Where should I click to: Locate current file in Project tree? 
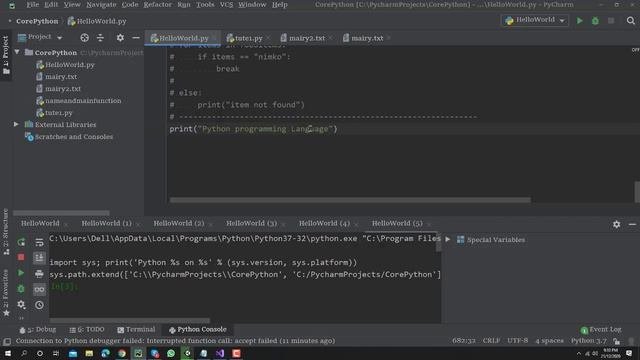pyautogui.click(x=84, y=38)
